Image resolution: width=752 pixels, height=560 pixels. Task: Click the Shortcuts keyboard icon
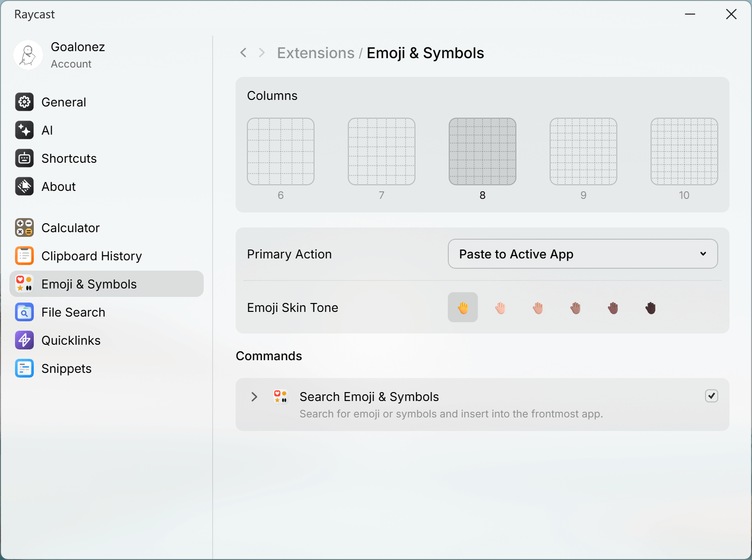pyautogui.click(x=24, y=158)
